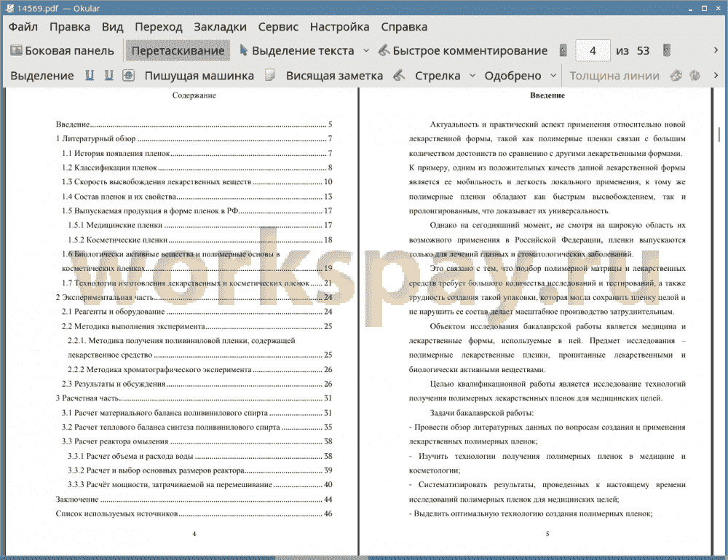Click '1.2 Классификации пленок' entry
Viewport: 728px width, 560px height.
coord(197,167)
